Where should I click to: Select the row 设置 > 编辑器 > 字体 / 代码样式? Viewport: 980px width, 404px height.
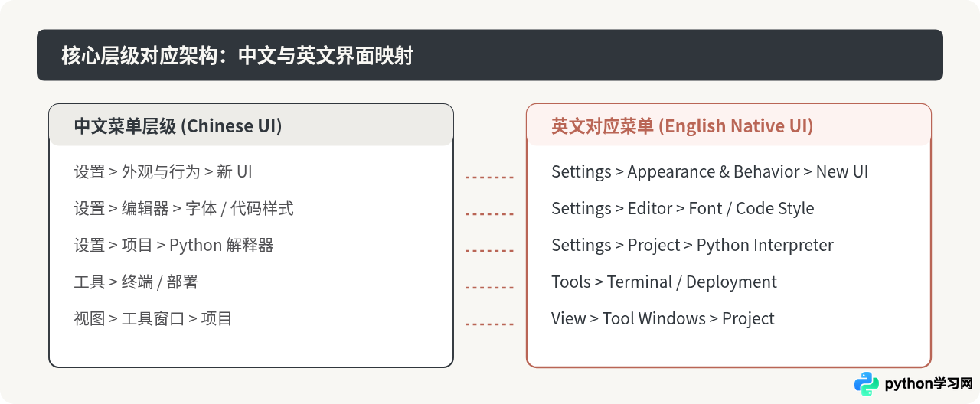[184, 209]
